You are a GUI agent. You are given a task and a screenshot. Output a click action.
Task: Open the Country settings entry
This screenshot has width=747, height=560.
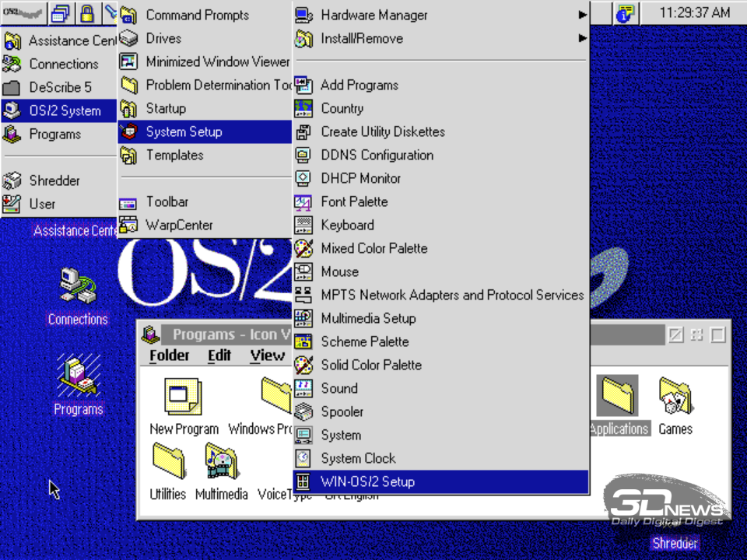pyautogui.click(x=440, y=108)
